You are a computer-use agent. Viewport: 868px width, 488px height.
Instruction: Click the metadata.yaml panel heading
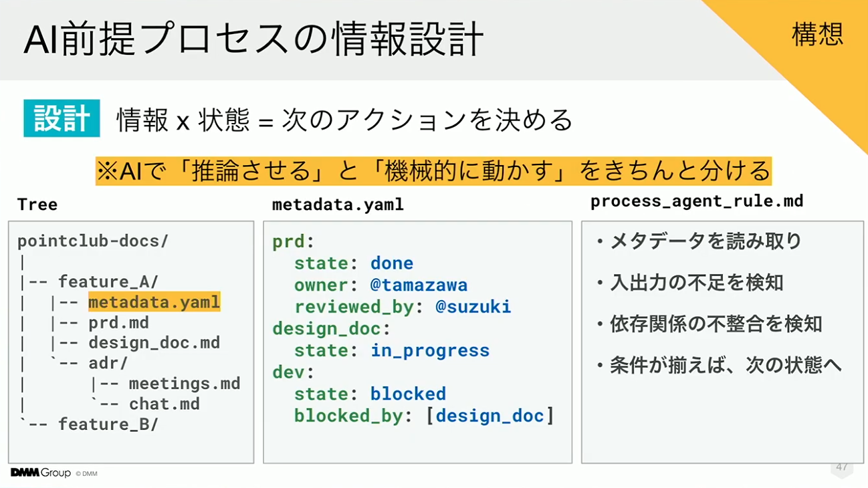[x=338, y=205]
